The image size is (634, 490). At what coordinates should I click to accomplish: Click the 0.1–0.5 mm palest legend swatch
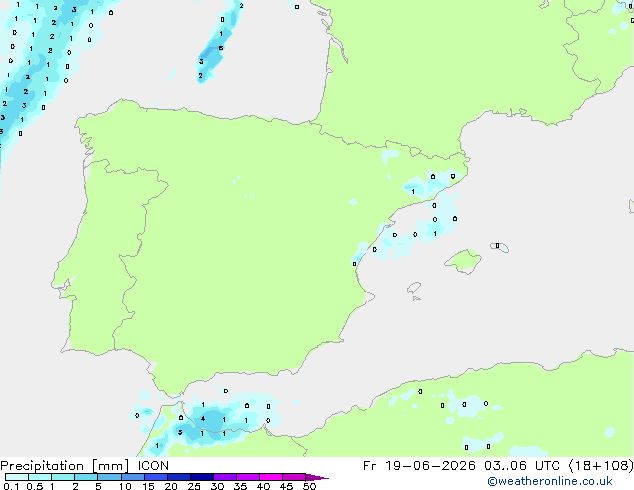click(17, 477)
